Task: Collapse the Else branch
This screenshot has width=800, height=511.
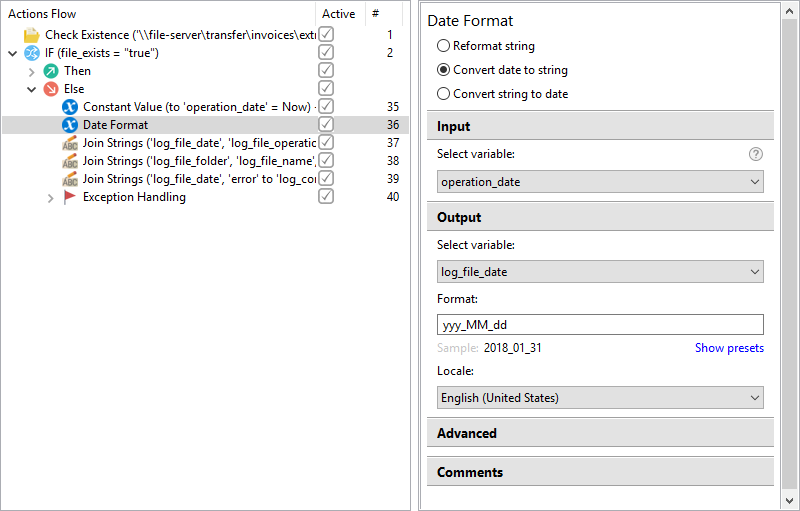Action: tap(32, 90)
